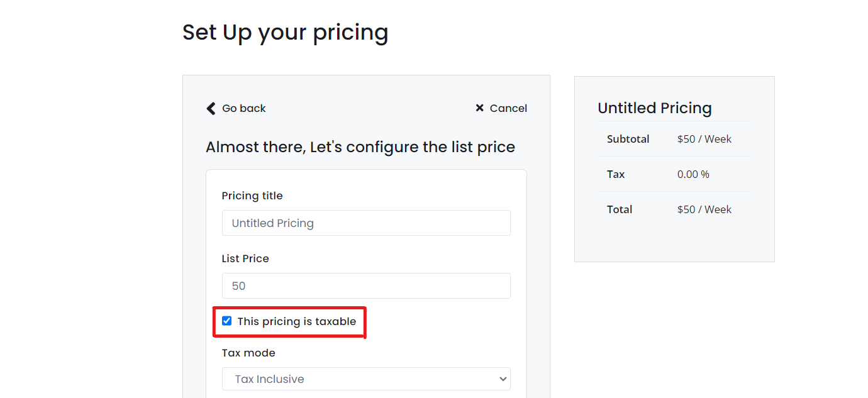Expand the Tax mode selection list
Image resolution: width=868 pixels, height=398 pixels.
point(366,379)
